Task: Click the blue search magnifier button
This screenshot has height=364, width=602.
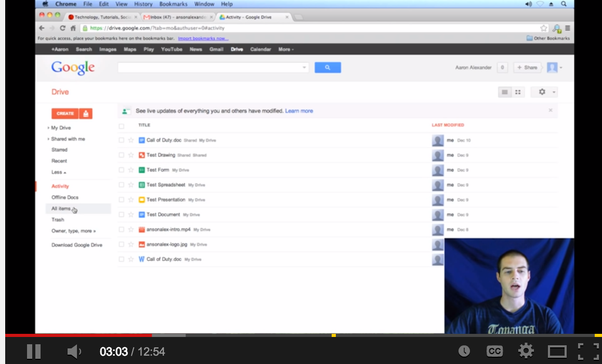Action: (x=328, y=68)
